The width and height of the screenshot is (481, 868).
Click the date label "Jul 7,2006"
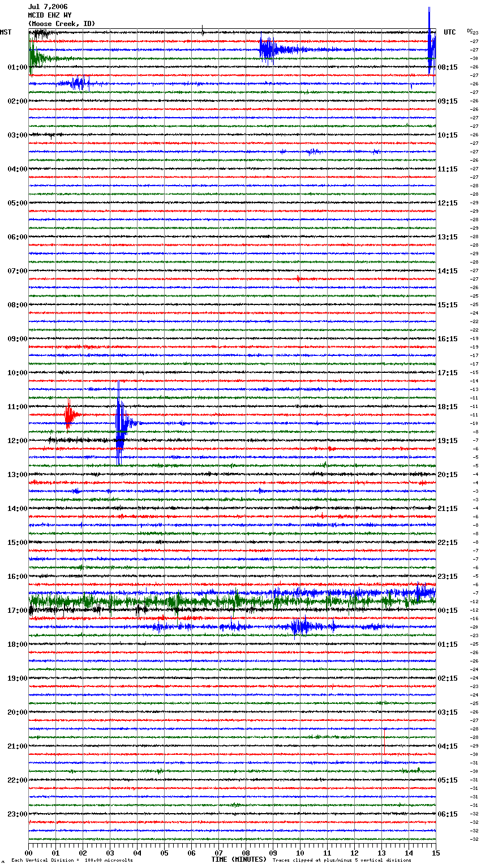pyautogui.click(x=48, y=7)
